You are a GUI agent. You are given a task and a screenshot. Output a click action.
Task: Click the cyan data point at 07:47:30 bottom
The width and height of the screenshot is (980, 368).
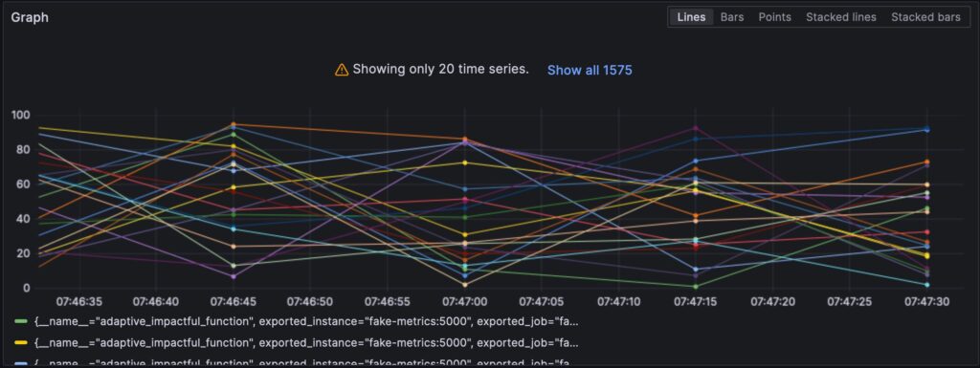coord(926,285)
